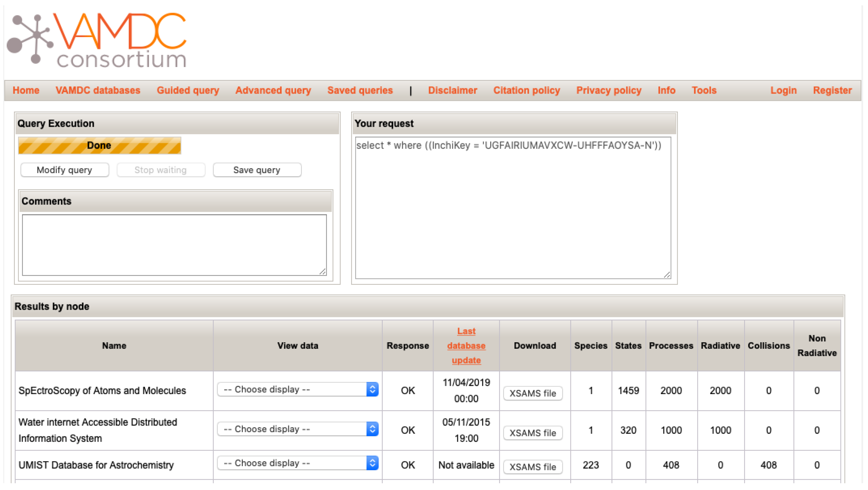Image resolution: width=868 pixels, height=490 pixels.
Task: Click the 'Collisions' column header
Action: click(x=769, y=346)
